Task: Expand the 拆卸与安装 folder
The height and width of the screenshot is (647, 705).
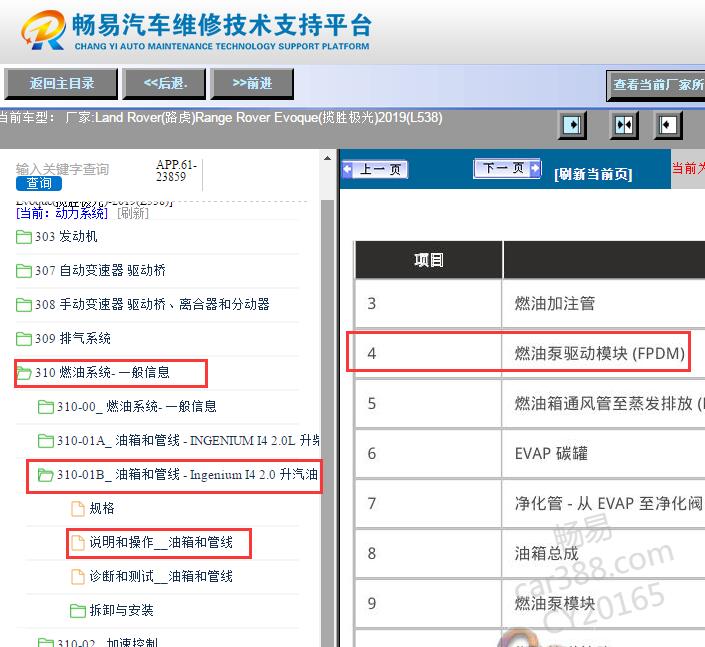Action: 121,610
